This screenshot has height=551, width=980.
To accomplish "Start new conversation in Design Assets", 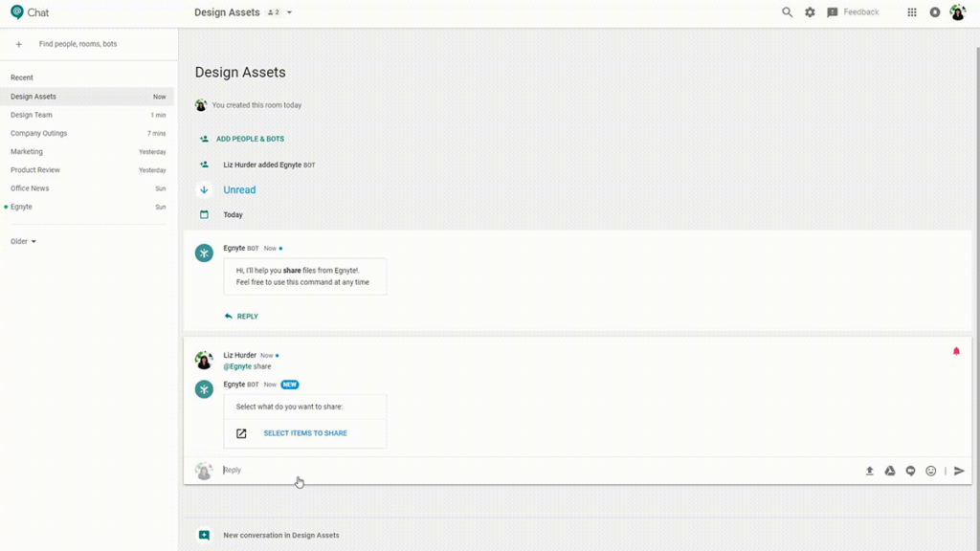I will (280, 536).
